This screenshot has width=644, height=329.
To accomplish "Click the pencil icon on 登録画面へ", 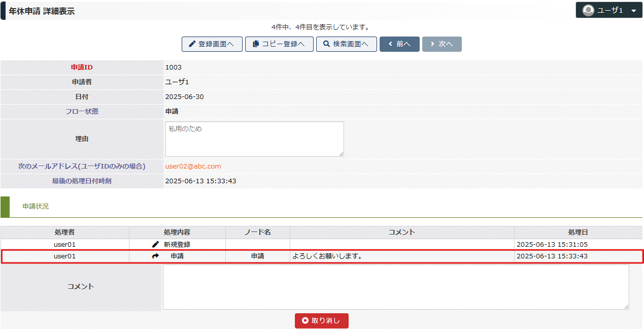I will tap(192, 44).
